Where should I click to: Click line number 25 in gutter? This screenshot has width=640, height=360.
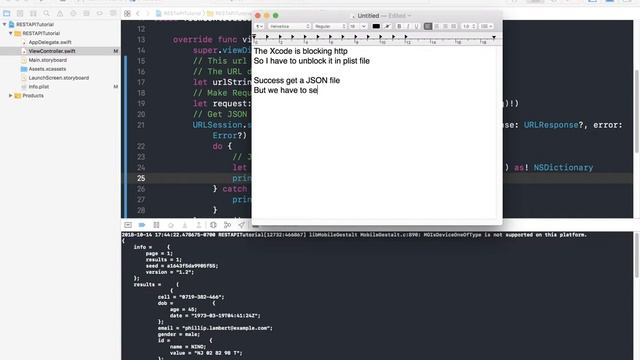(141, 178)
